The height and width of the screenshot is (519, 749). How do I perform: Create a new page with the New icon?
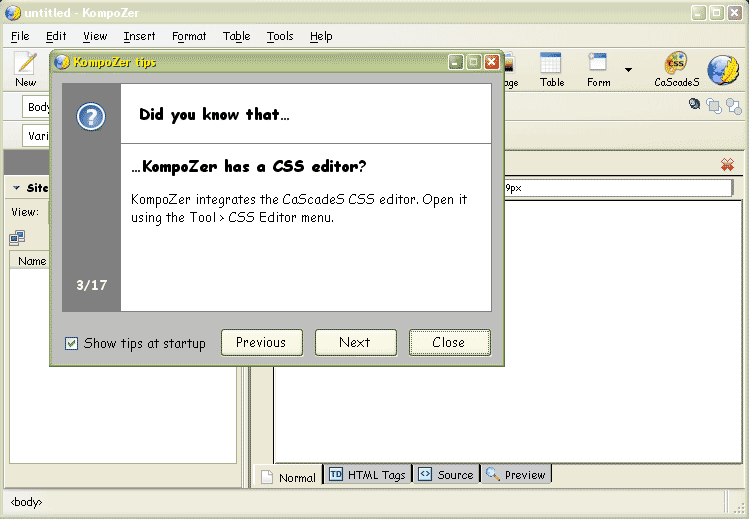click(x=25, y=70)
